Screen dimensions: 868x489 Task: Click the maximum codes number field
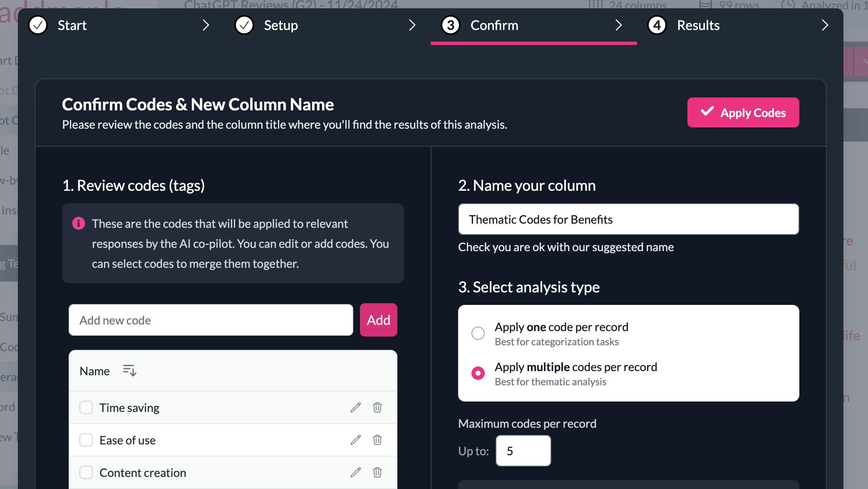coord(523,451)
